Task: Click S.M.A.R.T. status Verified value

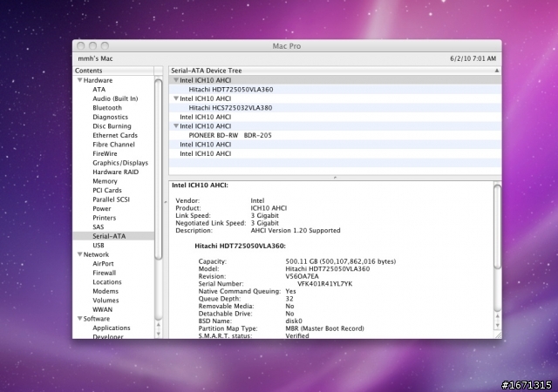Action: 297,335
